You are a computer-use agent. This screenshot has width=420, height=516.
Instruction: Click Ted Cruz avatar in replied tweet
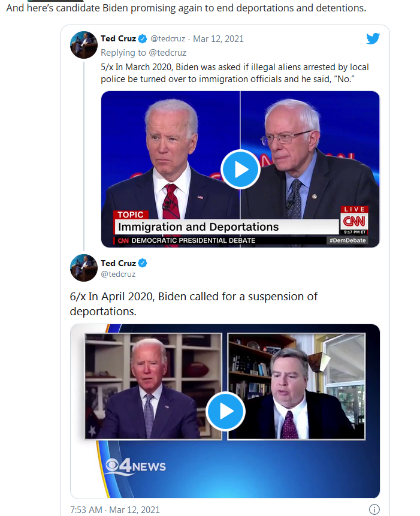(x=83, y=45)
